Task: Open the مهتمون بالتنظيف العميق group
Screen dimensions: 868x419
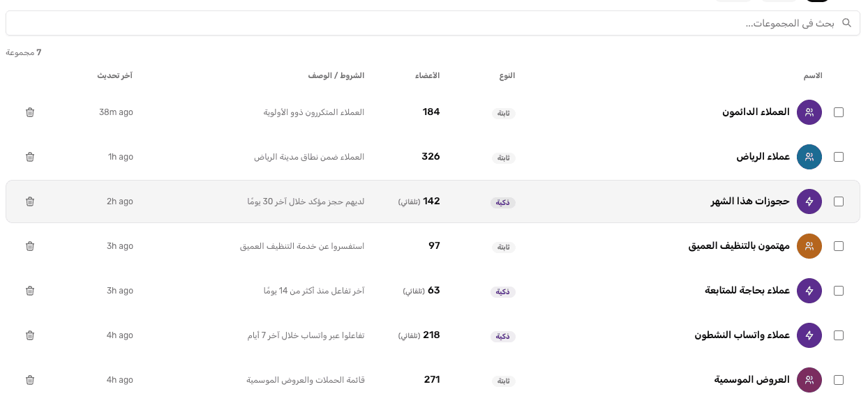Action: (x=740, y=246)
